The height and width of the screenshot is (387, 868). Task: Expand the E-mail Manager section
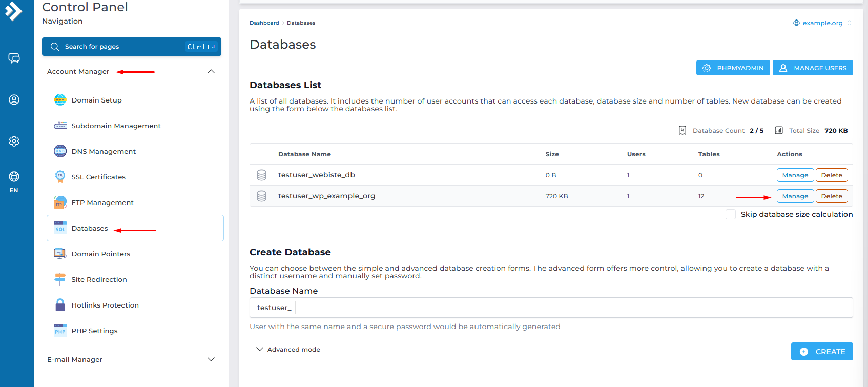click(x=211, y=359)
